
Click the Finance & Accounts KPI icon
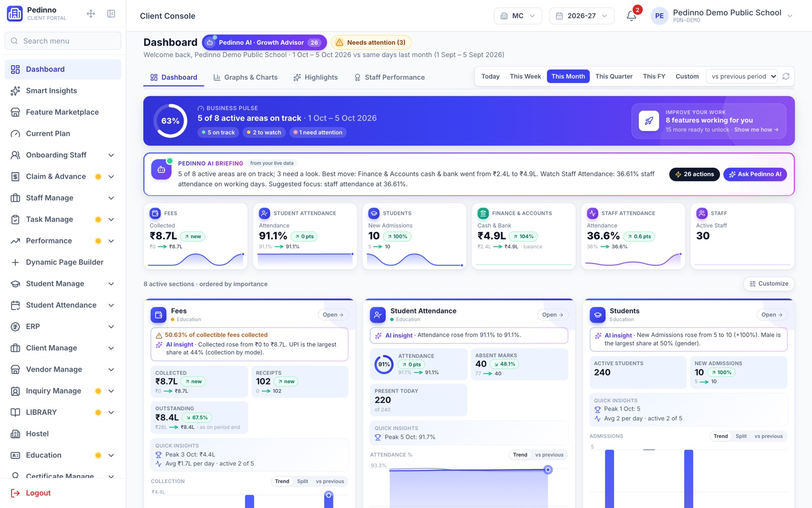483,213
